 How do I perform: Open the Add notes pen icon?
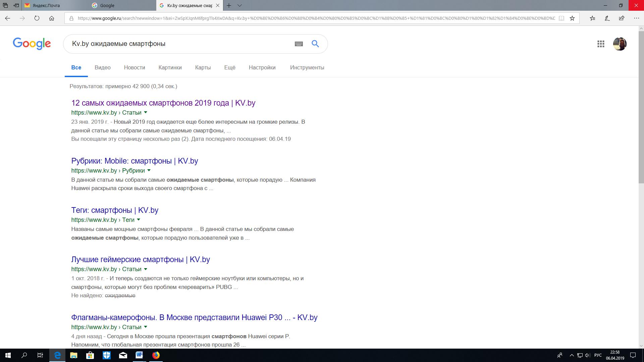pyautogui.click(x=607, y=18)
